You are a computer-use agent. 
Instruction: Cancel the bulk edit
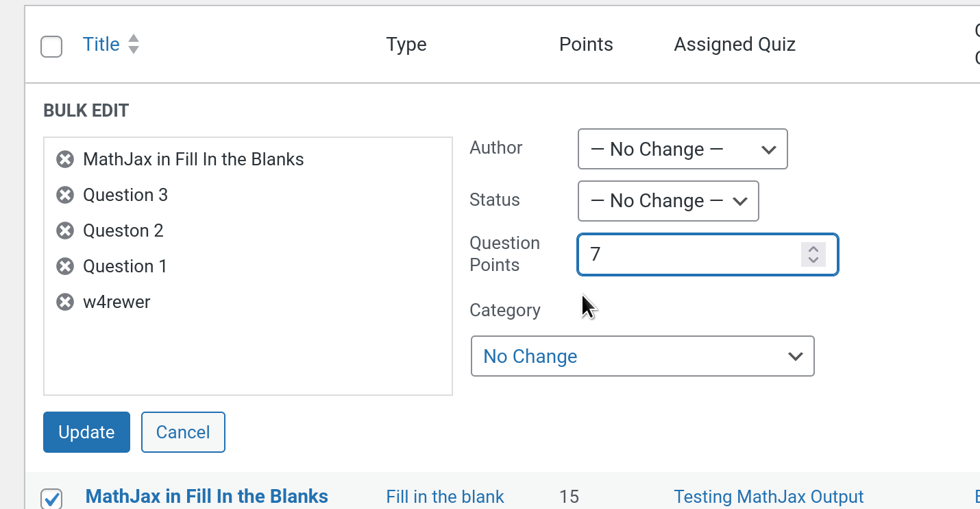183,432
